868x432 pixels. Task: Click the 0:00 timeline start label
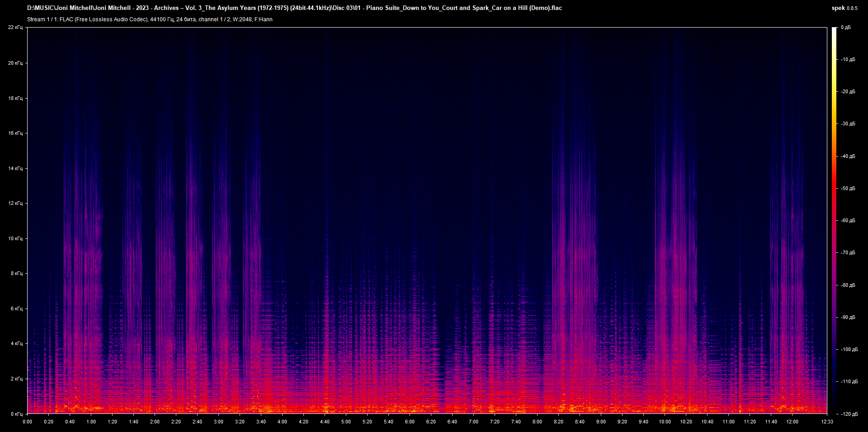[28, 421]
